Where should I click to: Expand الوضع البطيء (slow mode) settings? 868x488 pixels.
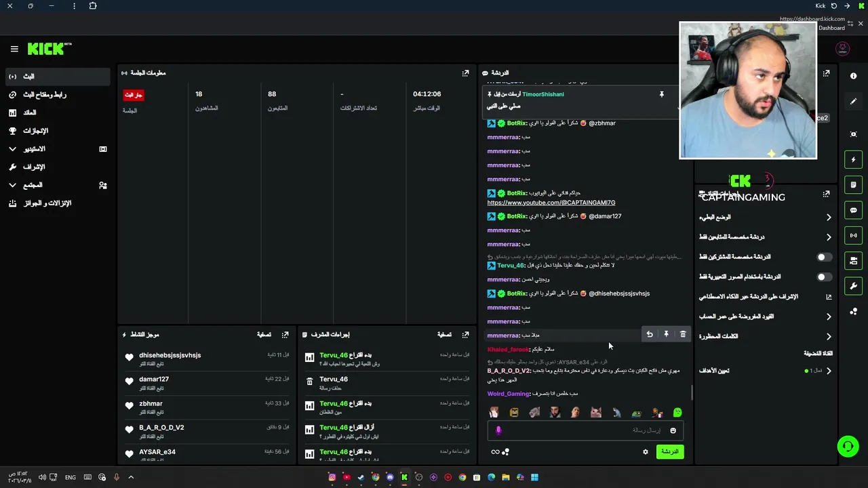(x=765, y=218)
